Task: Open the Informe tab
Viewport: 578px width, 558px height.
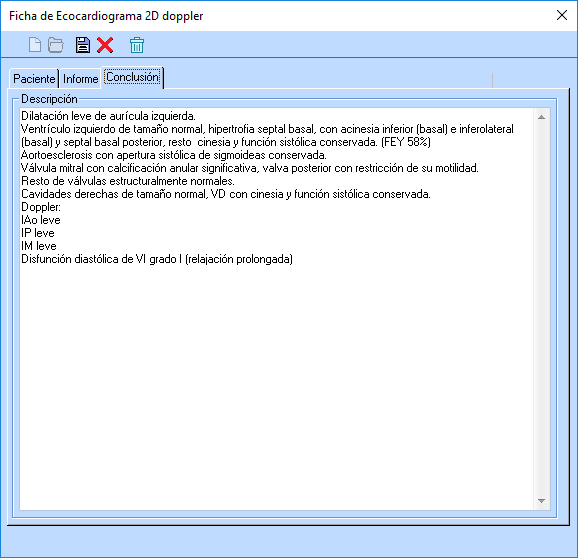Action: click(x=80, y=79)
